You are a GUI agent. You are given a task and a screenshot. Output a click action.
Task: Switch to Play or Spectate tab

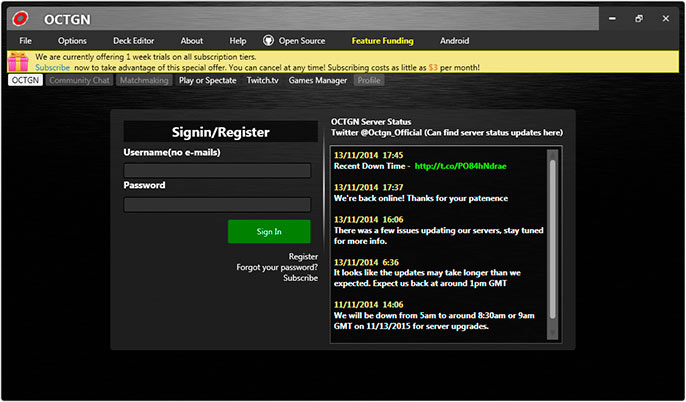pos(207,80)
